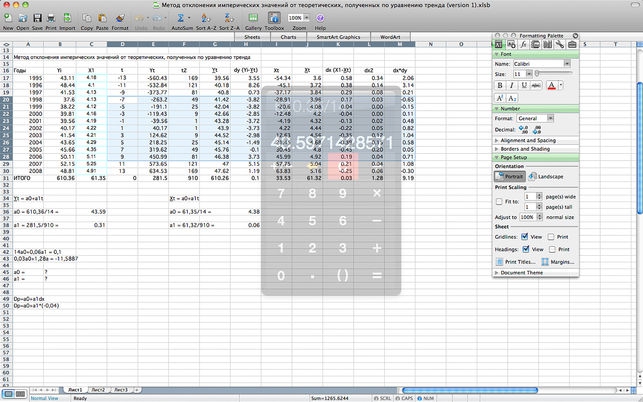643x402 pixels.
Task: Switch to Page Layout View button
Action: coord(21,394)
